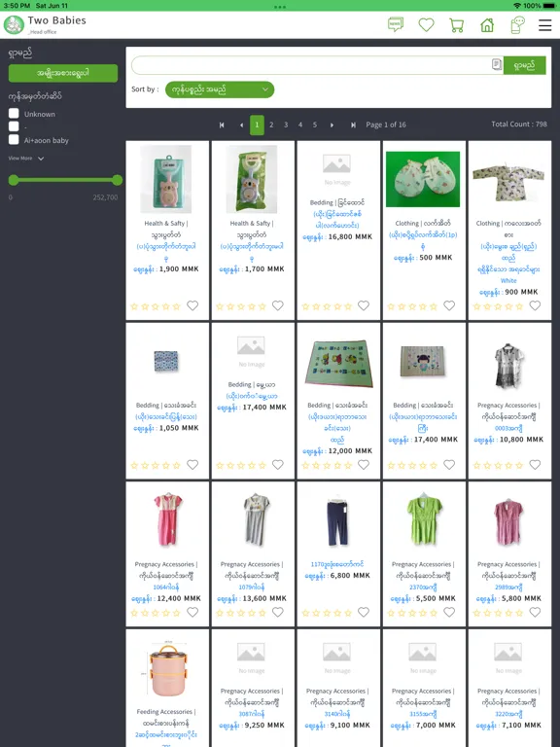
Task: Click the price slider minimum handle
Action: click(14, 180)
